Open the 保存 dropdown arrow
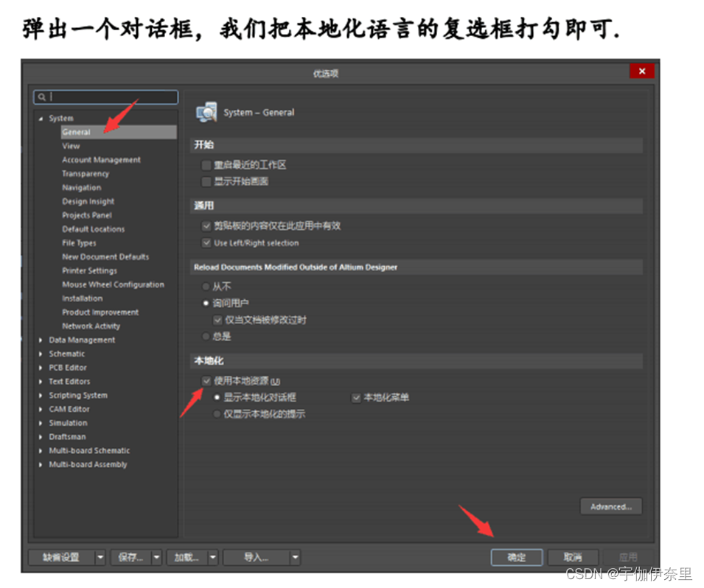 [x=157, y=558]
